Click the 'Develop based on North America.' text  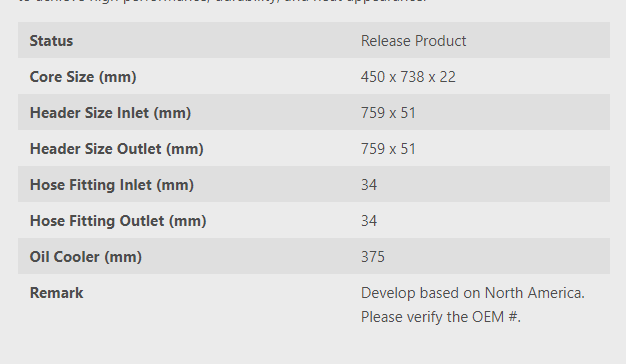tap(473, 293)
